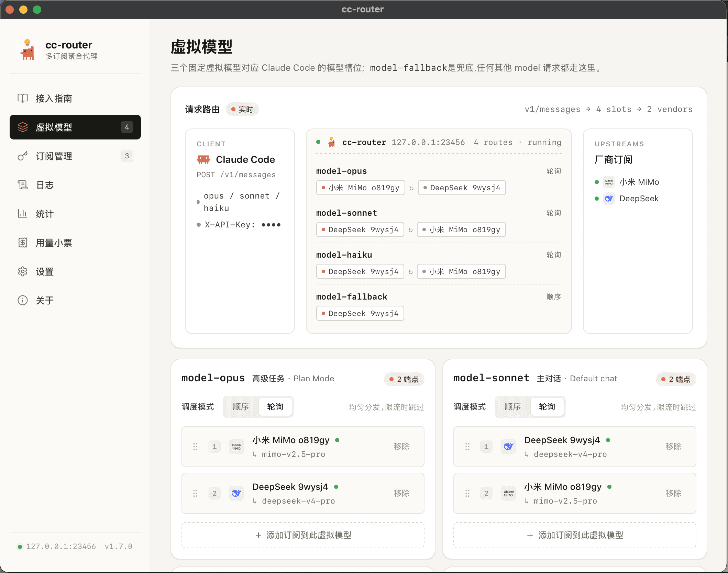Remove DeepSeek 9wysj4 from model-opus
This screenshot has height=573, width=728.
pos(401,493)
